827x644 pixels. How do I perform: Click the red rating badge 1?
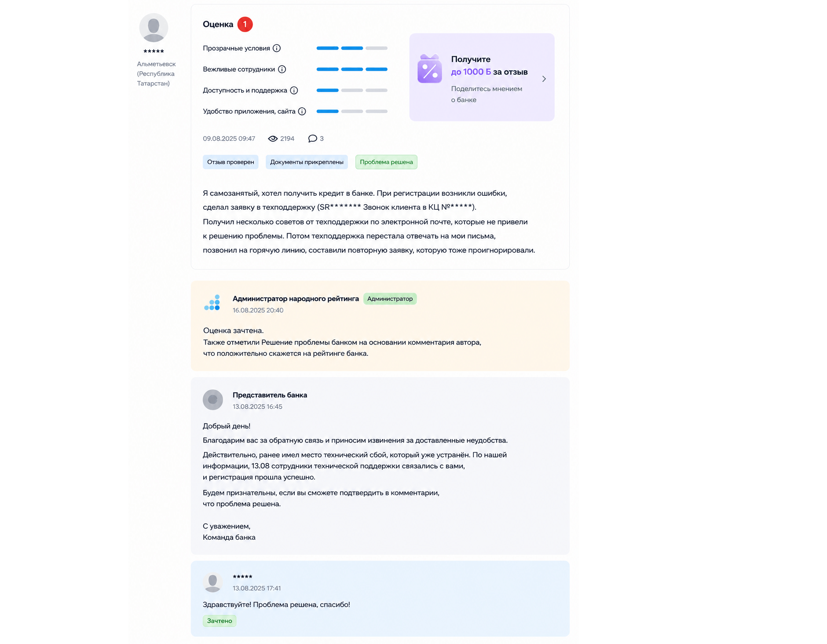pyautogui.click(x=245, y=25)
